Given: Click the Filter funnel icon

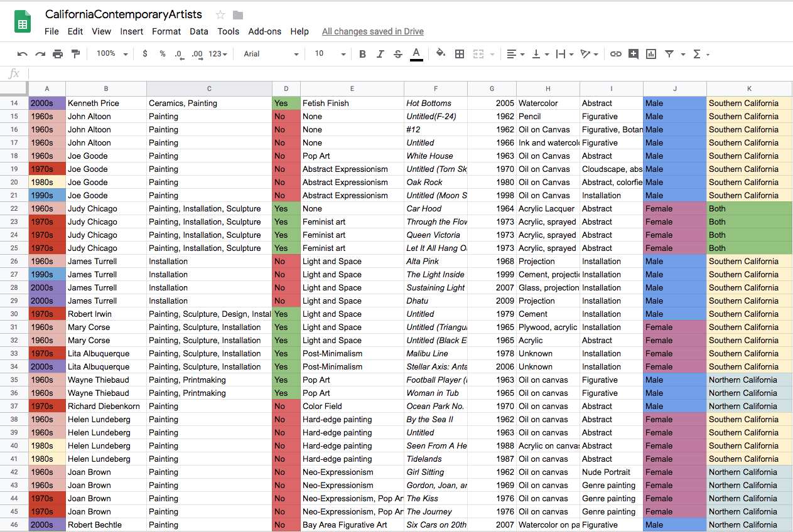Looking at the screenshot, I should [x=669, y=54].
